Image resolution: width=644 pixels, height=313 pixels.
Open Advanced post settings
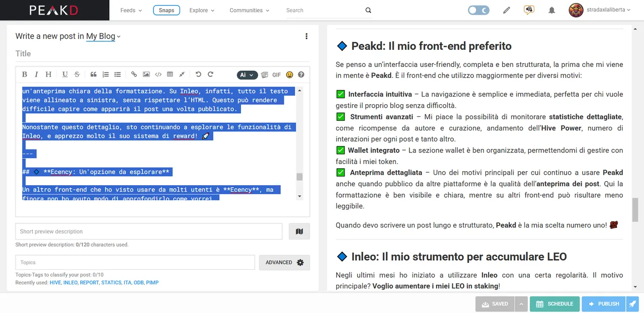tap(284, 262)
